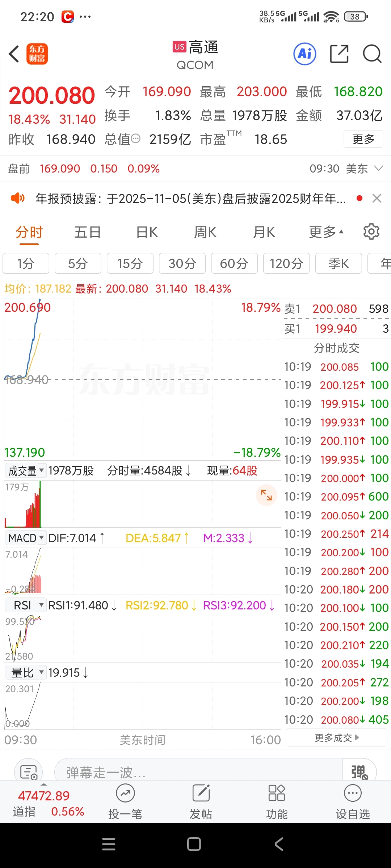This screenshot has height=868, width=391.
Task: Tap the current price 200.080
Action: coord(52,95)
